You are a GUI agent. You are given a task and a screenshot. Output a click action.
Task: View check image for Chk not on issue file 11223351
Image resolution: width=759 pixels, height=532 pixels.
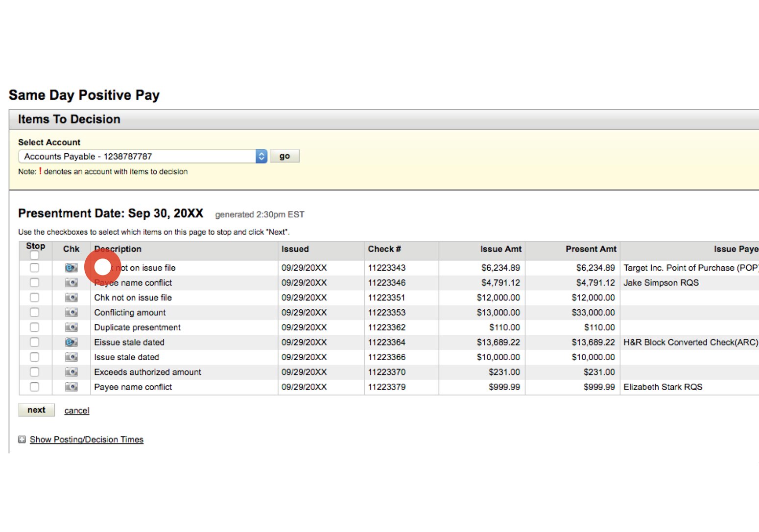coord(71,297)
